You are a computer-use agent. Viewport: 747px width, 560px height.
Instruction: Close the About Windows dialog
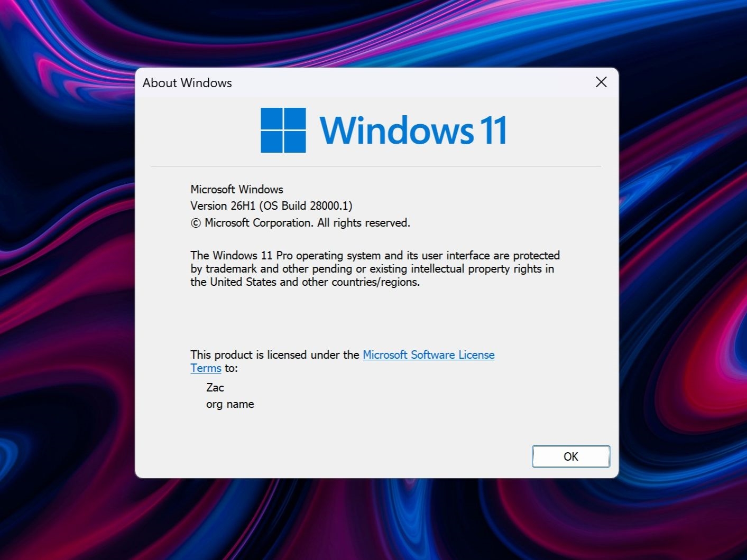[x=601, y=82]
